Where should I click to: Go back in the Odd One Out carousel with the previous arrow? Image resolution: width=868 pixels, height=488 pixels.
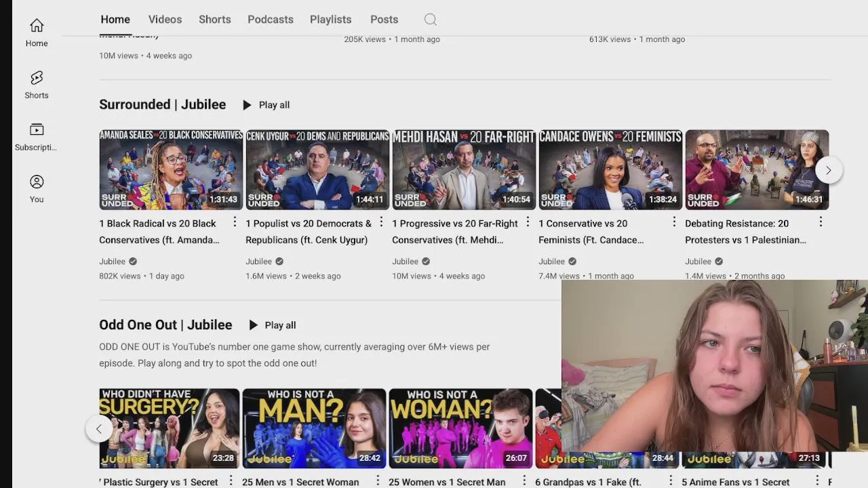click(x=99, y=428)
